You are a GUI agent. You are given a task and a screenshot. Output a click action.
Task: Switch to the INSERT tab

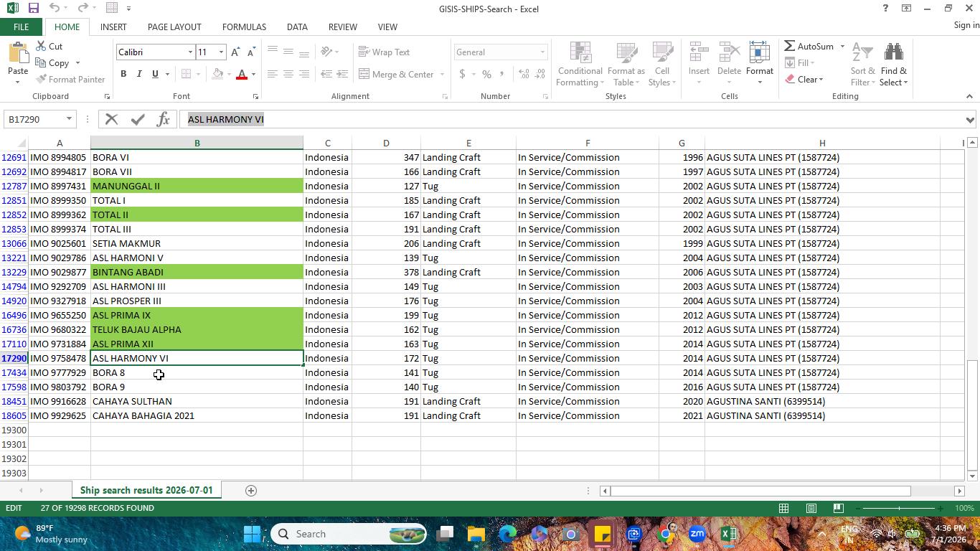click(113, 27)
